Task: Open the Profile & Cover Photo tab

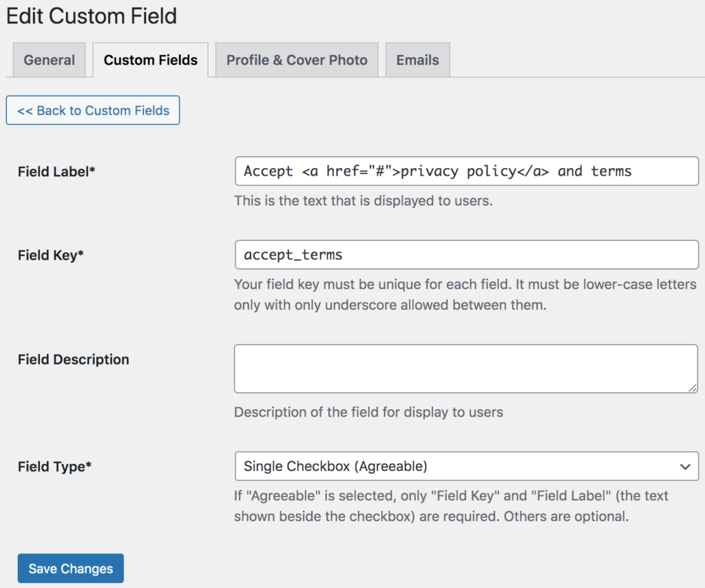Action: [297, 60]
